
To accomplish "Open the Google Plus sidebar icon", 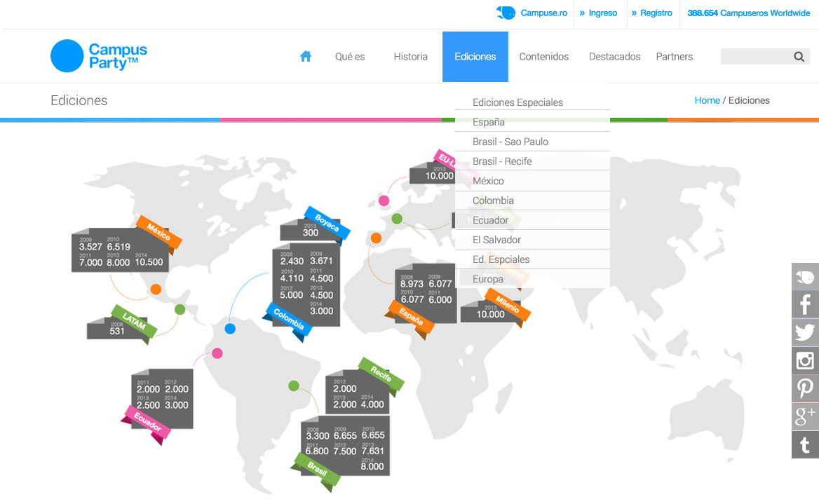I will click(x=805, y=416).
